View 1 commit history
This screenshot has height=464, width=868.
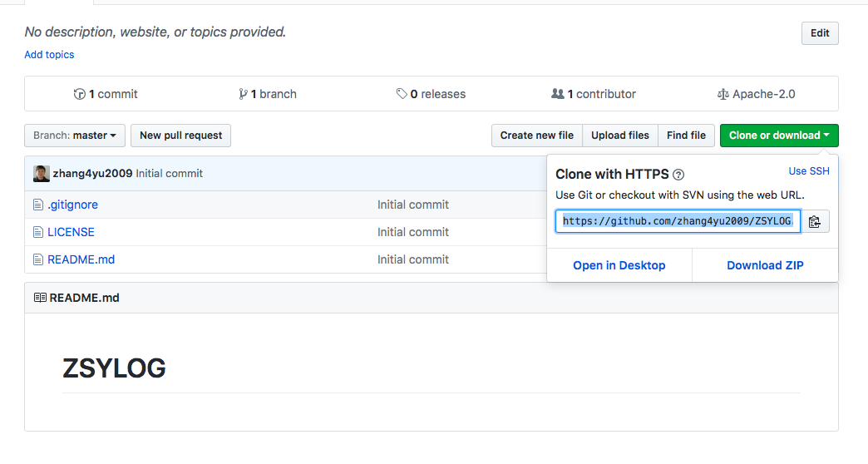tap(106, 94)
